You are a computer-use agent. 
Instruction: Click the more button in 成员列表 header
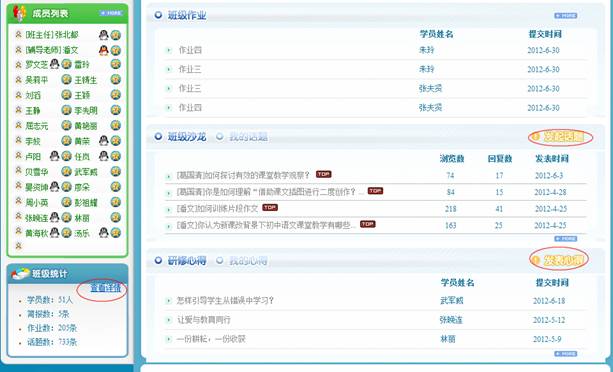coord(111,13)
